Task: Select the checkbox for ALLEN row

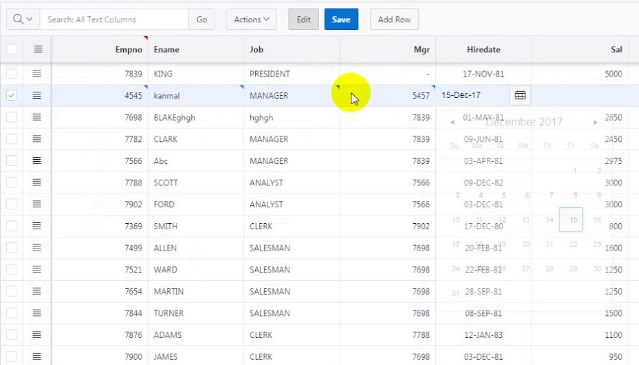Action: pos(11,248)
